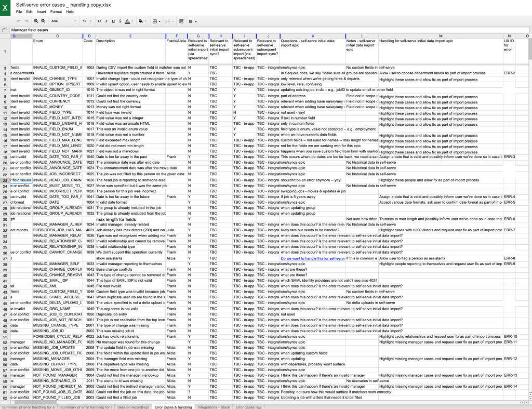This screenshot has width=532, height=409.
Task: Open the Format menu
Action: [56, 11]
